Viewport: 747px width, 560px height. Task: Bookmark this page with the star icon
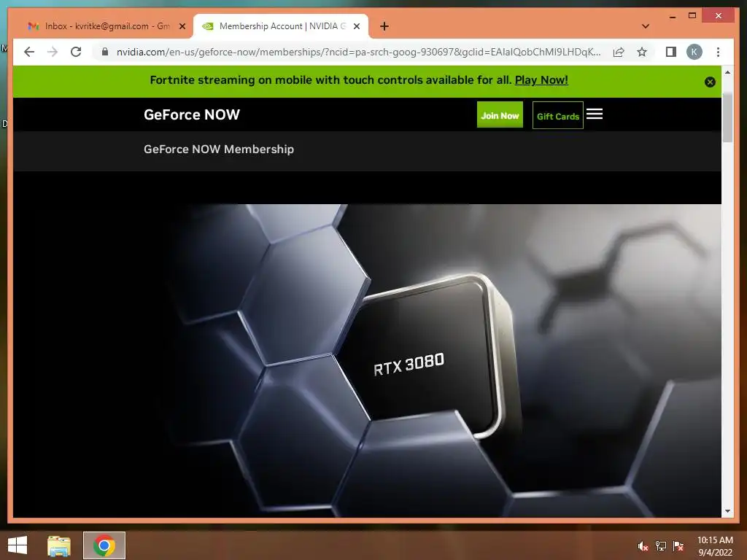point(642,52)
